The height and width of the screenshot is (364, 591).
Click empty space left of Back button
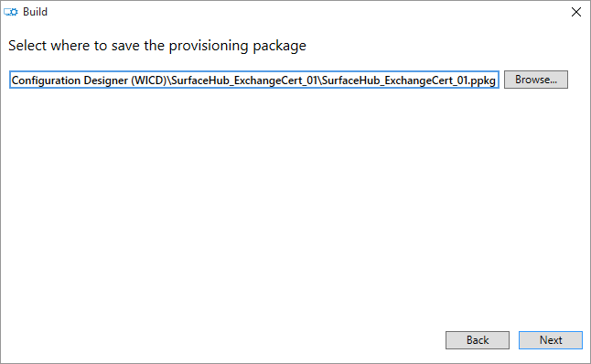click(226, 340)
